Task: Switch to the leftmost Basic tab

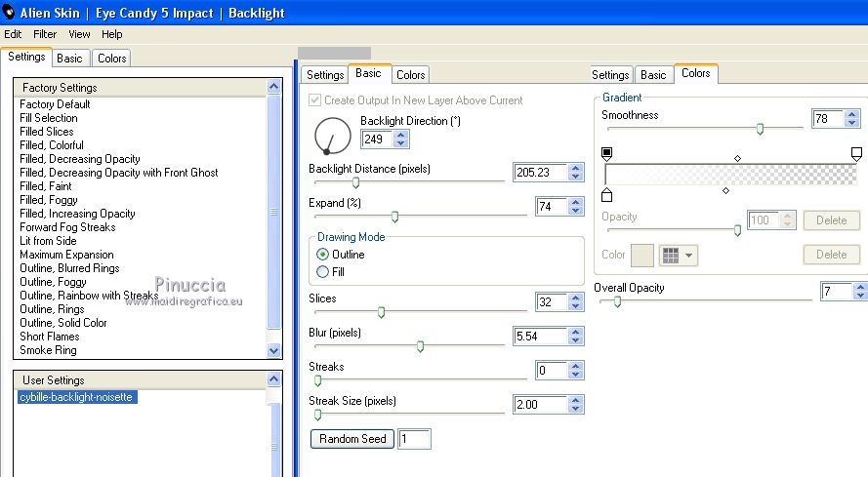Action: coord(69,59)
